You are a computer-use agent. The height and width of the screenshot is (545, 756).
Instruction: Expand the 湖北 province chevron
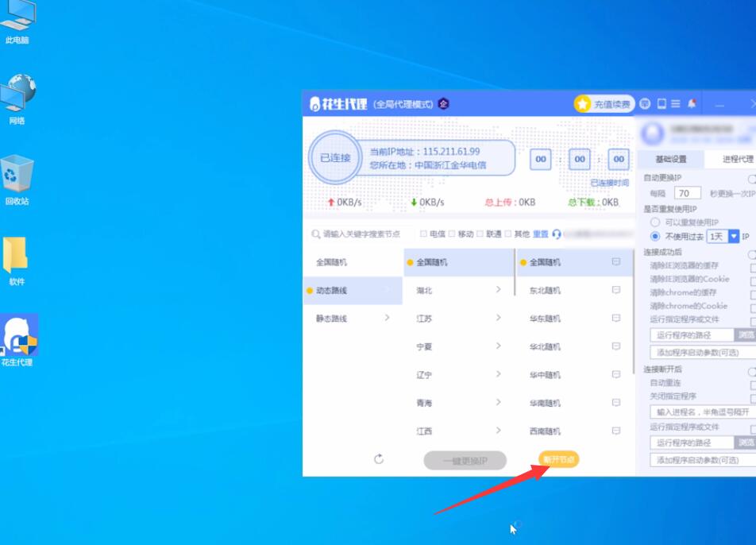tap(498, 289)
